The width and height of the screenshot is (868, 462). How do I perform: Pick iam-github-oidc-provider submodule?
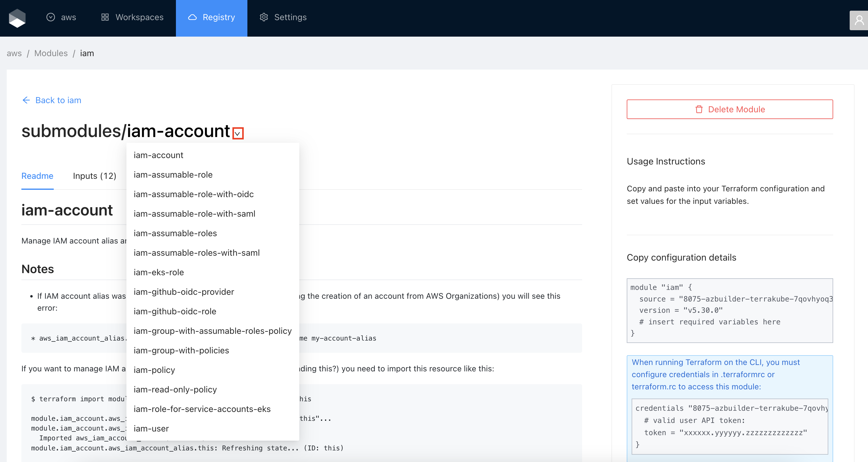184,292
